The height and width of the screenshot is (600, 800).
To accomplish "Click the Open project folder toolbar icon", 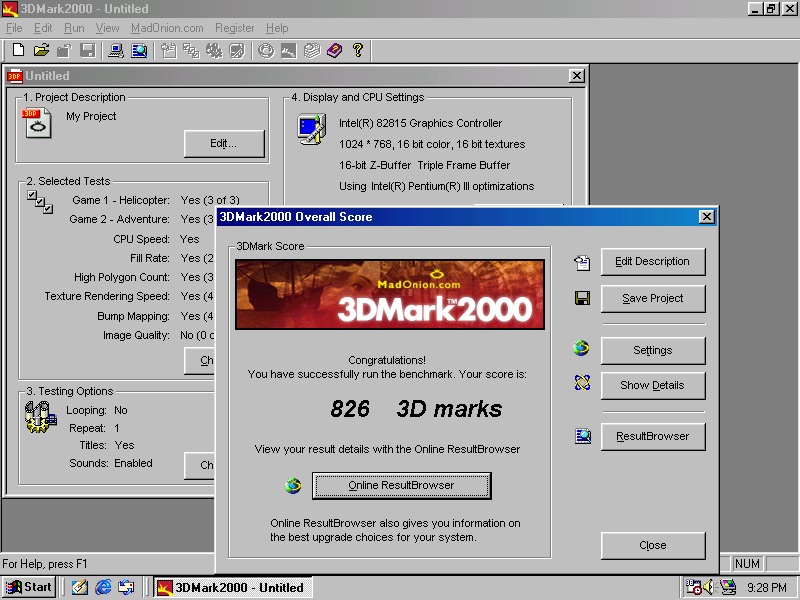I will pos(41,50).
